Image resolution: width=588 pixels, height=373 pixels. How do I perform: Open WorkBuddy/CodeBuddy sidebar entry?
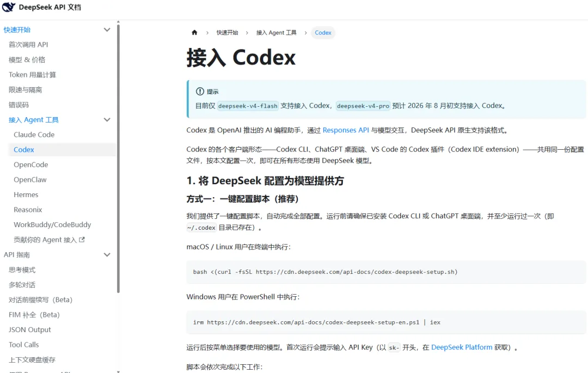(x=52, y=224)
